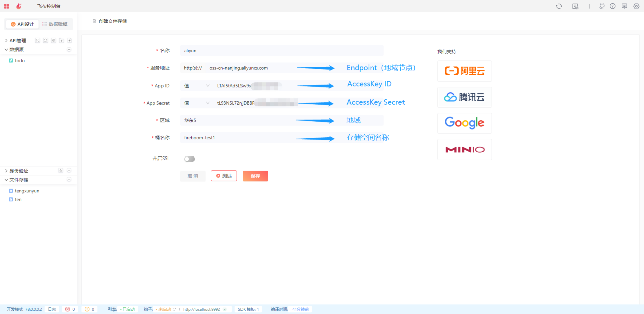Select the tengxunyun storage item

[x=27, y=191]
